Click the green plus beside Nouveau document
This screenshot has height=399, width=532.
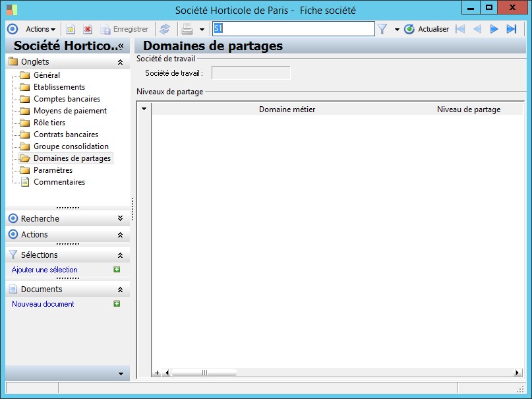click(x=117, y=303)
